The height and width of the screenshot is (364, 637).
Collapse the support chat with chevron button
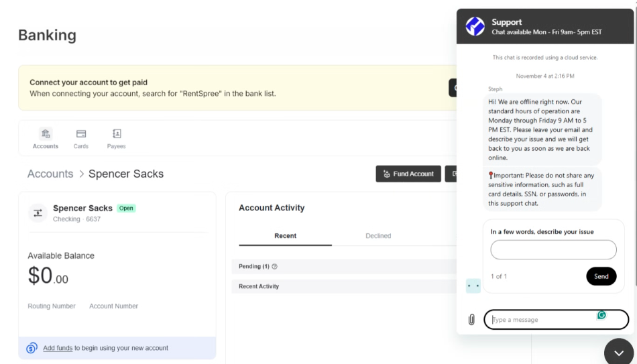618,352
